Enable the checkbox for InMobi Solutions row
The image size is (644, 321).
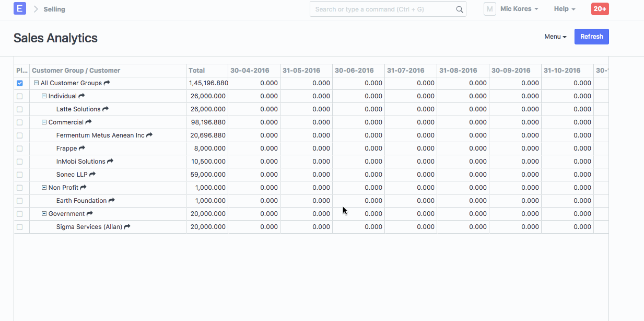click(x=19, y=161)
